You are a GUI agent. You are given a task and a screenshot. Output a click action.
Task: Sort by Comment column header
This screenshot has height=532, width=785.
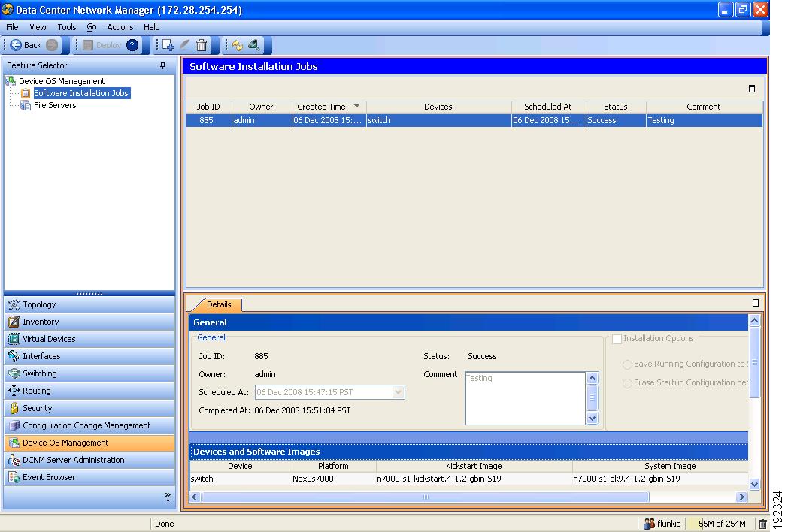[x=704, y=107]
